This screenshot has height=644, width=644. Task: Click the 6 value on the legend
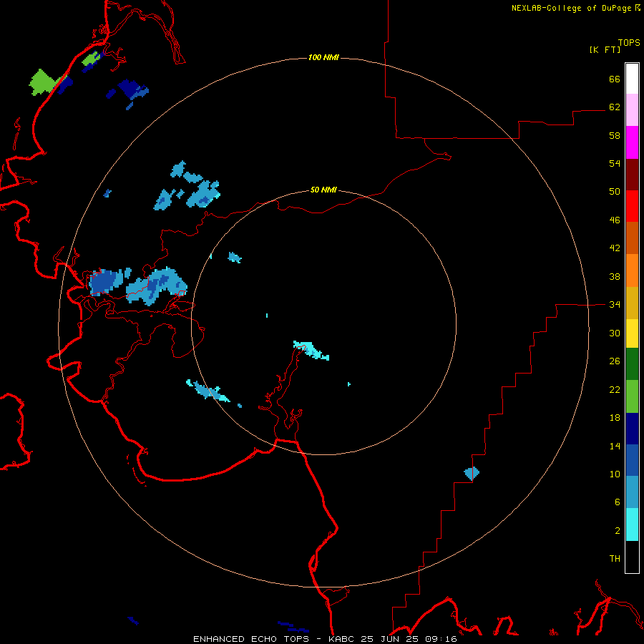click(618, 502)
